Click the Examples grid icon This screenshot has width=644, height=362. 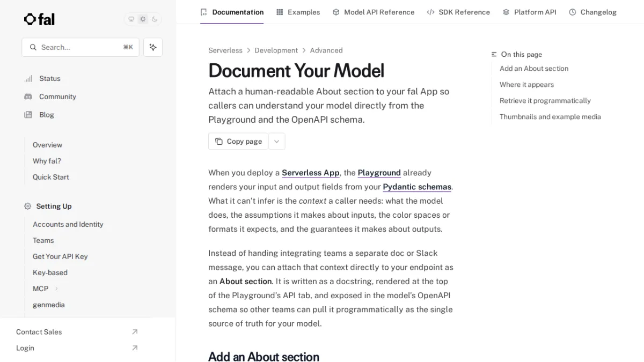coord(280,12)
